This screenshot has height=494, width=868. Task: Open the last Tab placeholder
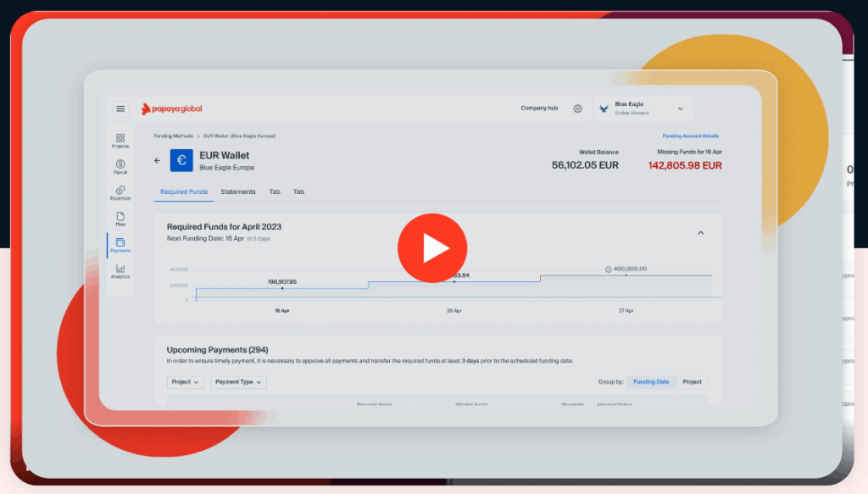click(x=299, y=192)
